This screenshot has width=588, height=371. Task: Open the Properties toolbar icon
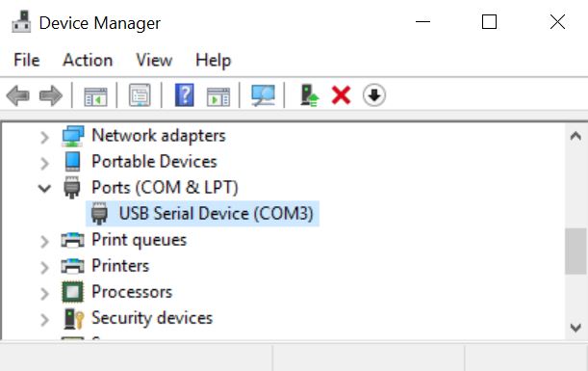(x=140, y=95)
